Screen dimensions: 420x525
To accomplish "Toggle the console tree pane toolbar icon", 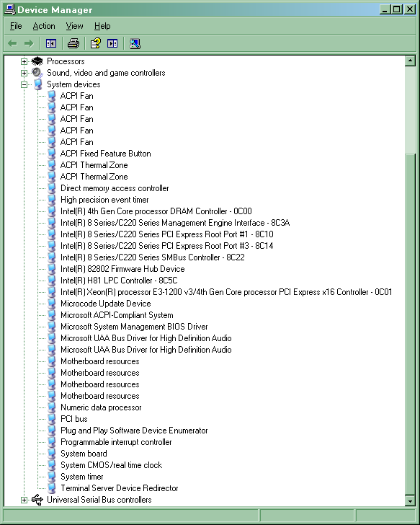I will click(x=51, y=43).
